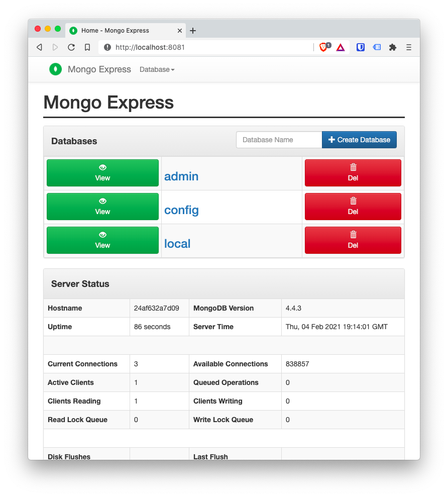Click the Clients Reading label
This screenshot has width=448, height=497.
coord(74,401)
